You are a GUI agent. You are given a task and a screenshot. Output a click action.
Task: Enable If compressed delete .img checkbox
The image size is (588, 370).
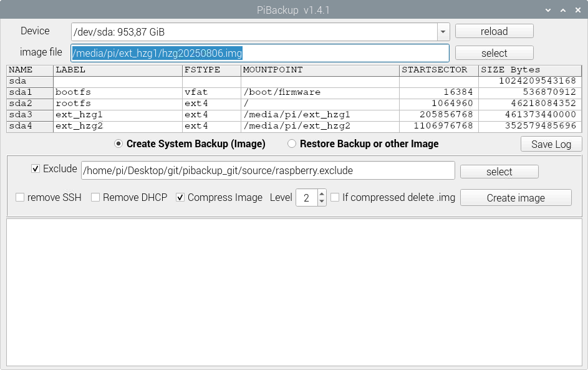point(335,197)
